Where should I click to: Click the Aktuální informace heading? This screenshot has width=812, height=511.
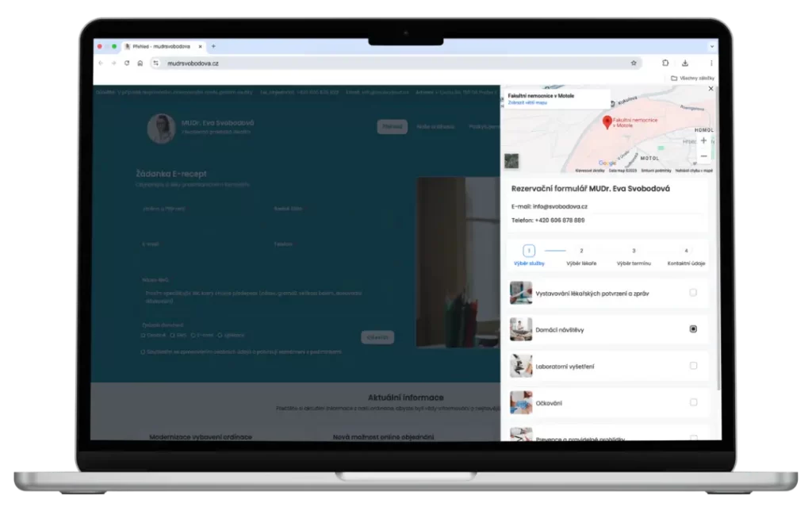[x=405, y=398]
